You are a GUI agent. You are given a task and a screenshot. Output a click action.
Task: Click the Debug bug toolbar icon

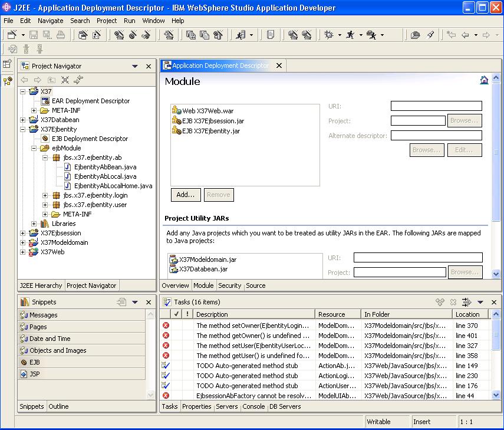[x=328, y=35]
